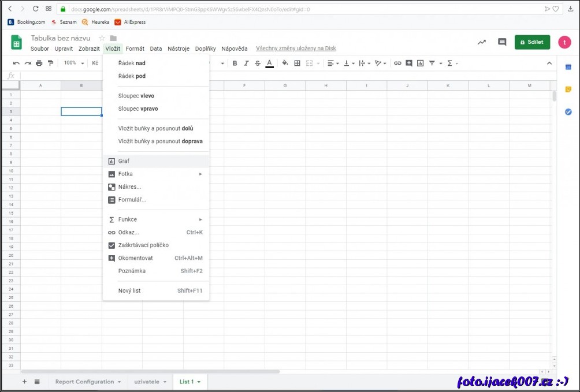Click the undo arrow icon
Screen dimensions: 580x392
click(16, 63)
